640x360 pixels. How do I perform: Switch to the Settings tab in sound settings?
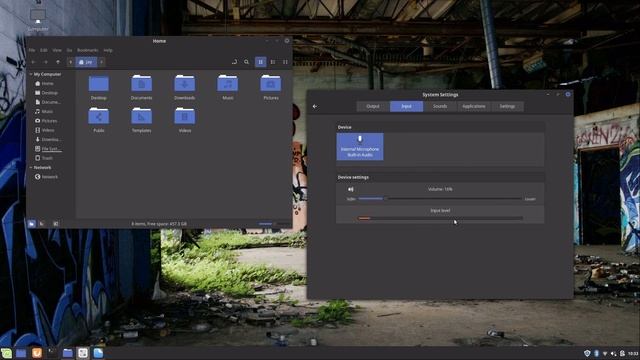[507, 106]
